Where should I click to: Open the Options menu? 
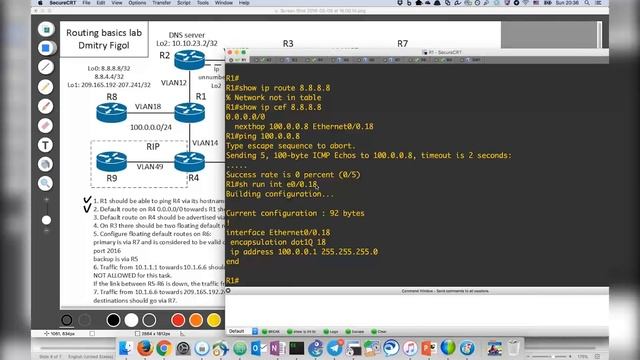(x=137, y=3)
